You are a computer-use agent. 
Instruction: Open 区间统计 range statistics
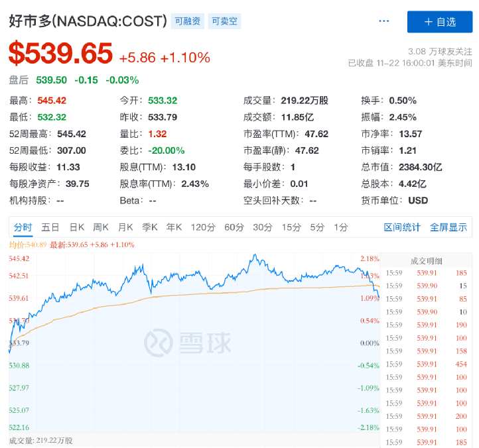click(402, 227)
